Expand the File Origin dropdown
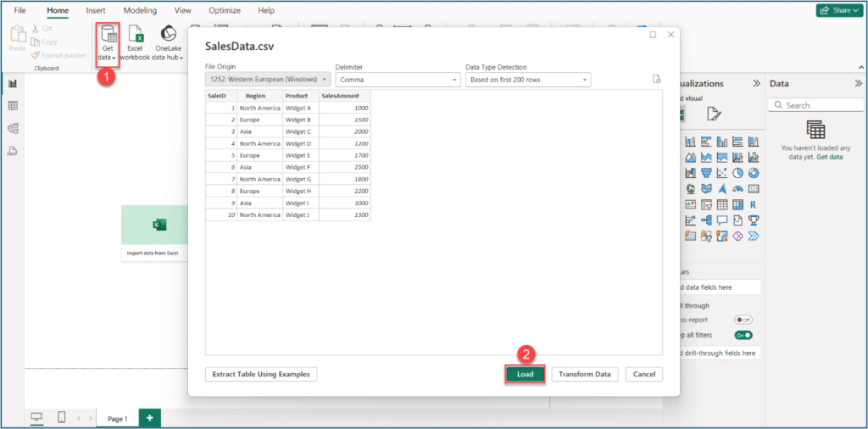 (268, 80)
